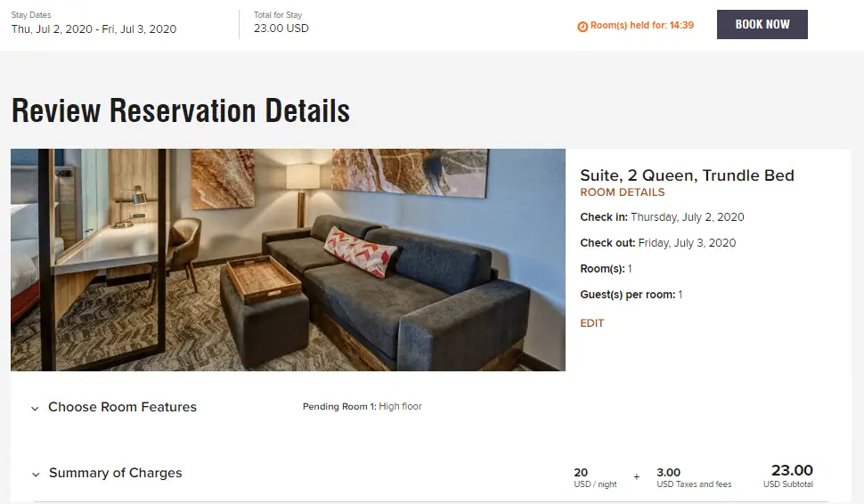
Task: Expand the Choose Room Features chevron
Action: point(35,408)
